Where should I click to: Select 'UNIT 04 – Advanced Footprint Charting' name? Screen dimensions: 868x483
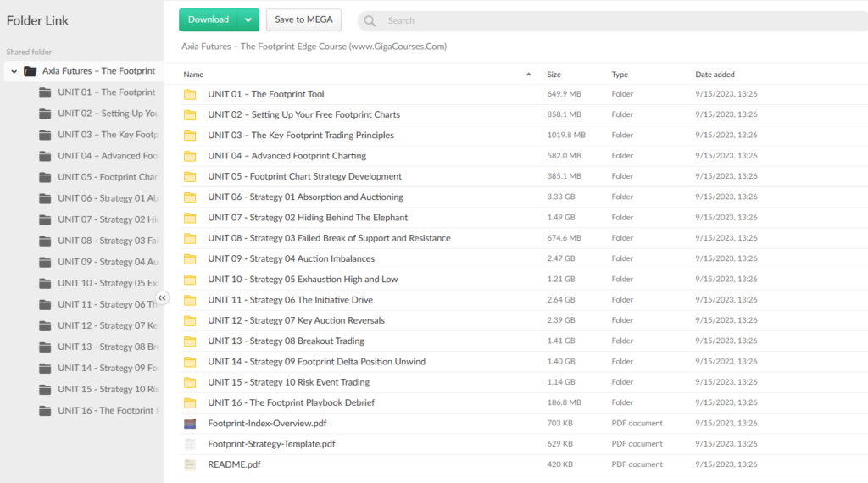[287, 155]
